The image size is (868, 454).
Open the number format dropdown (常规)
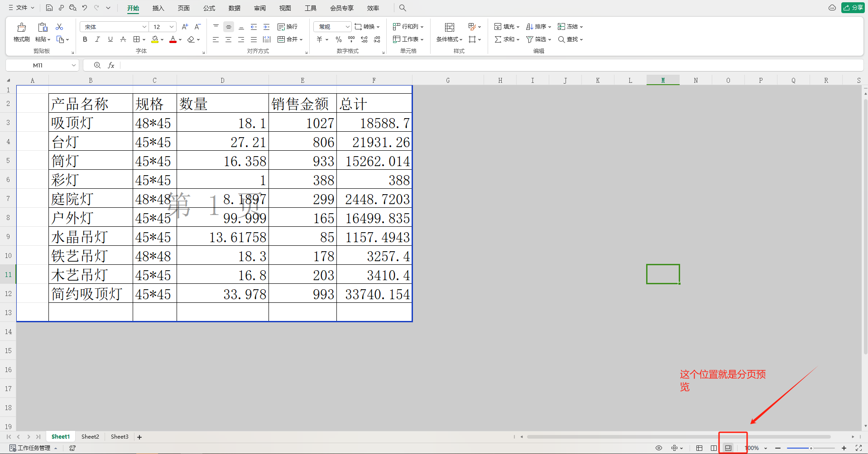click(347, 27)
